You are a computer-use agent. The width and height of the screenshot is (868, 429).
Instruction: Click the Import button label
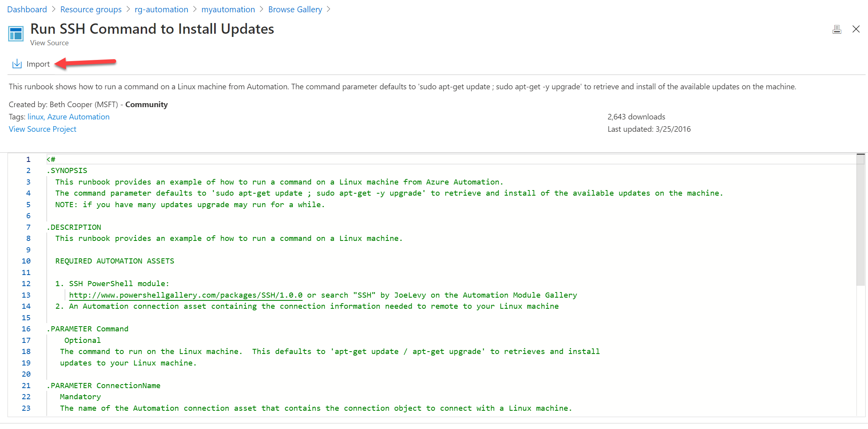(38, 64)
